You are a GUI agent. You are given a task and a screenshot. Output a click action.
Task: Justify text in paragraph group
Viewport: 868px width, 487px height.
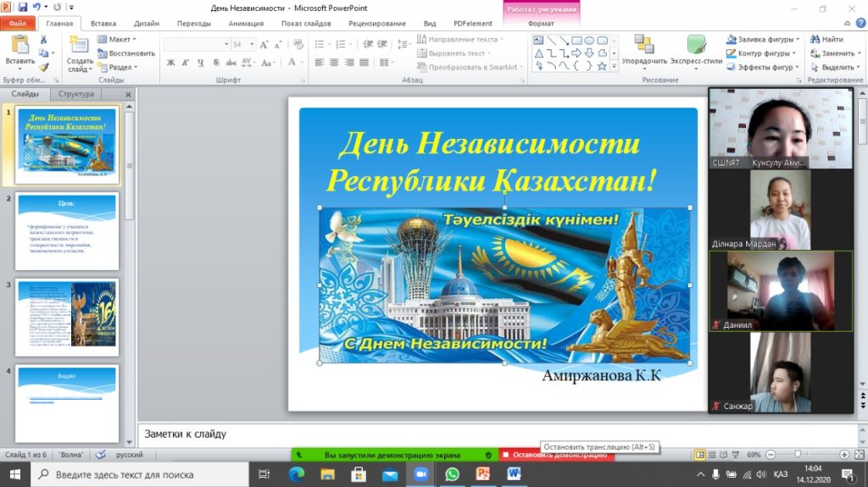tap(364, 63)
